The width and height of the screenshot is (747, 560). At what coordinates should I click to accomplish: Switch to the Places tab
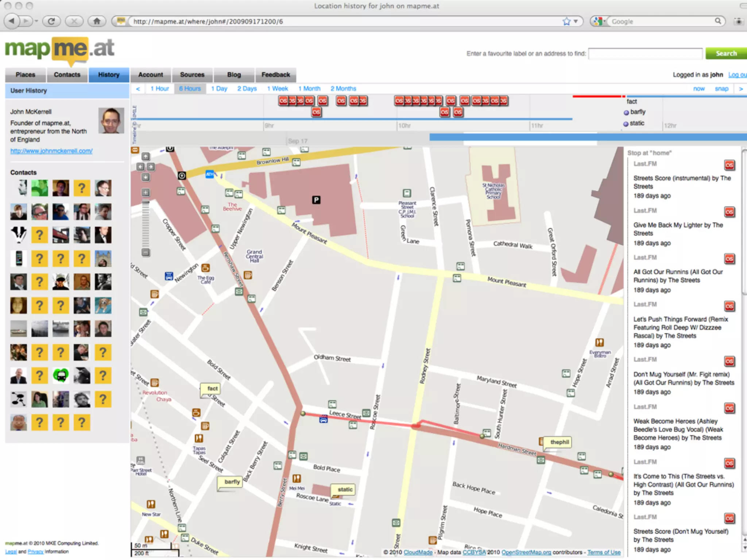(25, 75)
